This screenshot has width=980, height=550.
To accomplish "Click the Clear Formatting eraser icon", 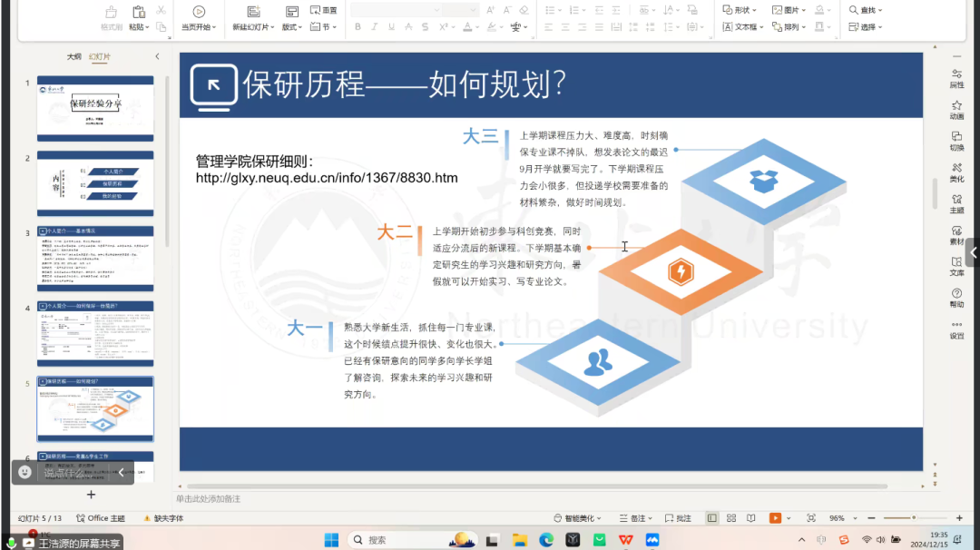I will tap(524, 10).
